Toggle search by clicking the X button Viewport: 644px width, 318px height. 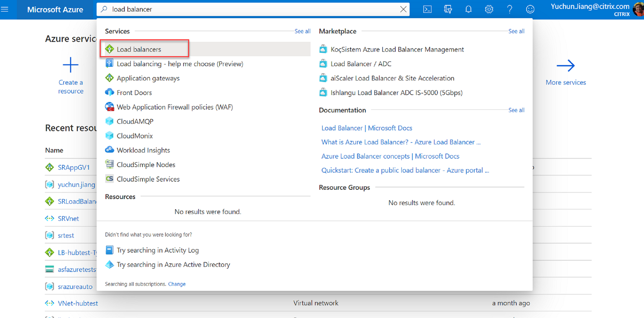pyautogui.click(x=403, y=9)
